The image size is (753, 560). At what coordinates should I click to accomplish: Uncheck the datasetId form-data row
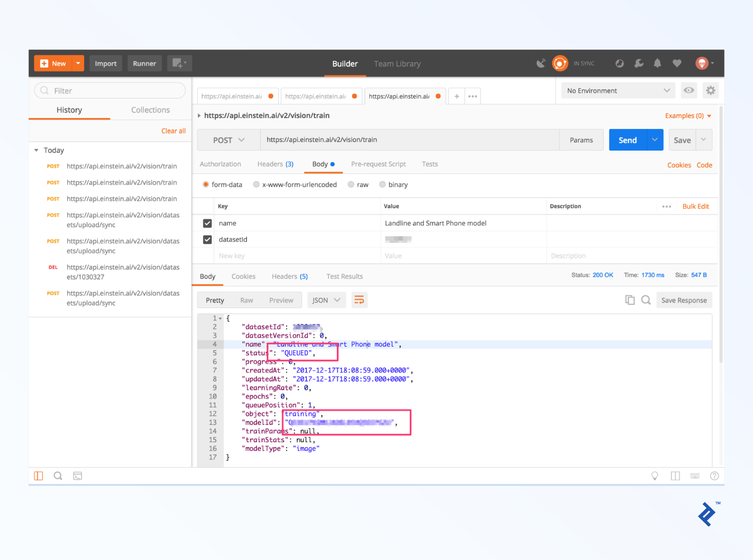(x=206, y=239)
